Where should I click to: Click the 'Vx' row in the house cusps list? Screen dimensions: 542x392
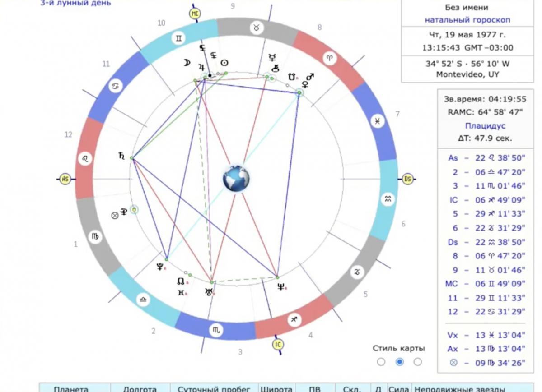[x=486, y=335]
